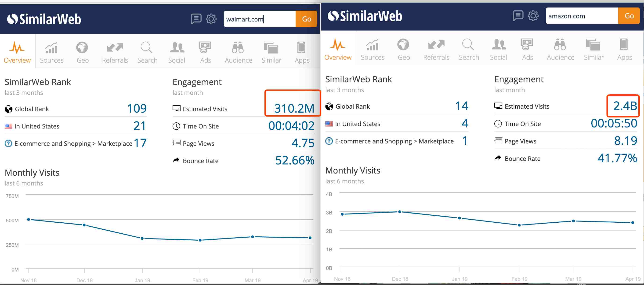This screenshot has height=285, width=644.
Task: Focus the walmart.com search field
Action: (x=260, y=19)
